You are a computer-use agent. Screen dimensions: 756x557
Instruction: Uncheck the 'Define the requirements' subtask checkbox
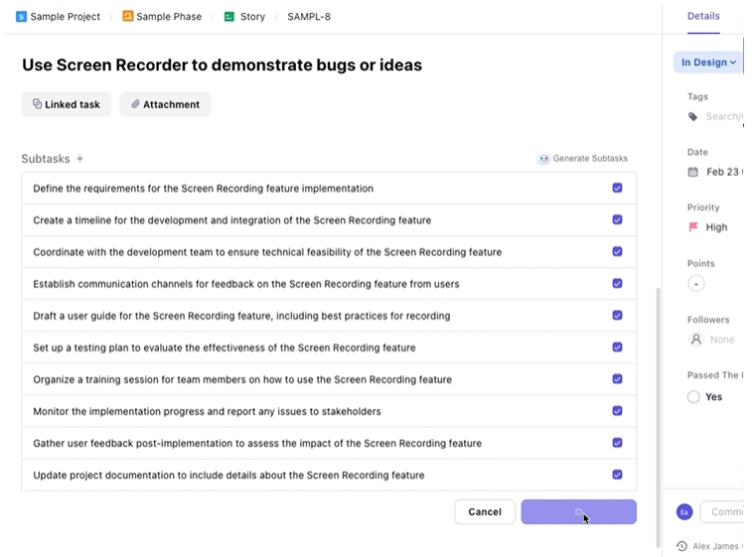617,188
